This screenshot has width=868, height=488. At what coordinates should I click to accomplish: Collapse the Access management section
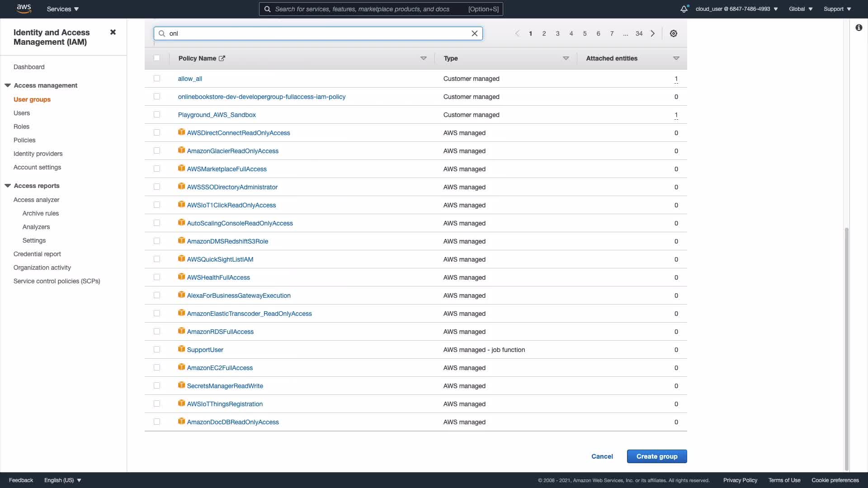pos(8,85)
